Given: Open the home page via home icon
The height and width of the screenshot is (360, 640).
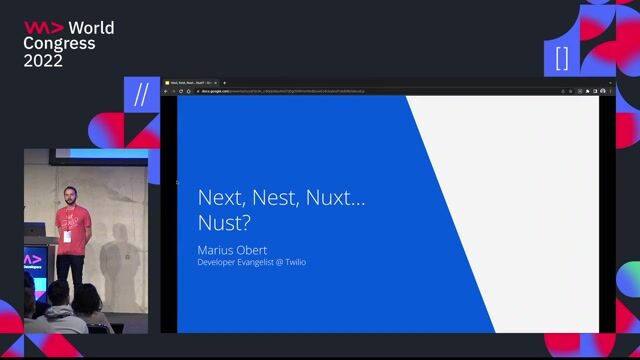Looking at the screenshot, I should coord(189,91).
